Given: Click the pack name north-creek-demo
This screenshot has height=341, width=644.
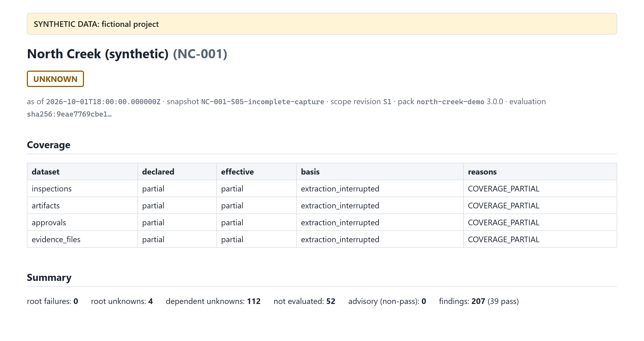Looking at the screenshot, I should [x=450, y=102].
